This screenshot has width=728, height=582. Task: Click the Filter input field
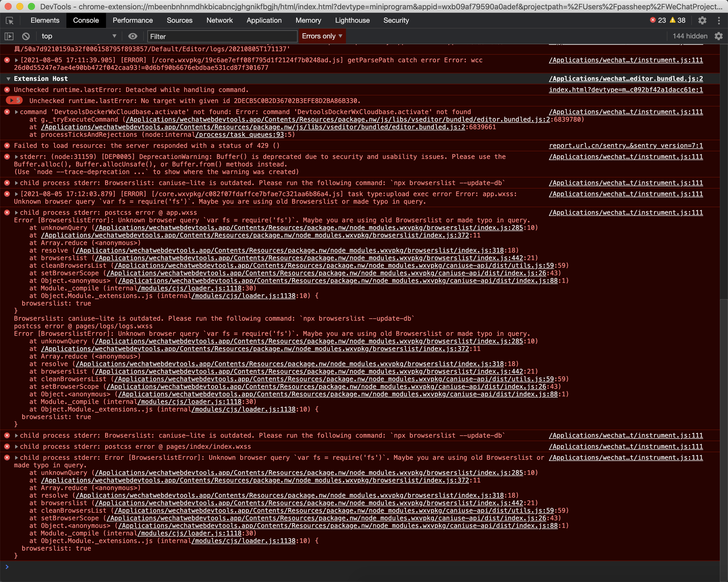(x=222, y=36)
